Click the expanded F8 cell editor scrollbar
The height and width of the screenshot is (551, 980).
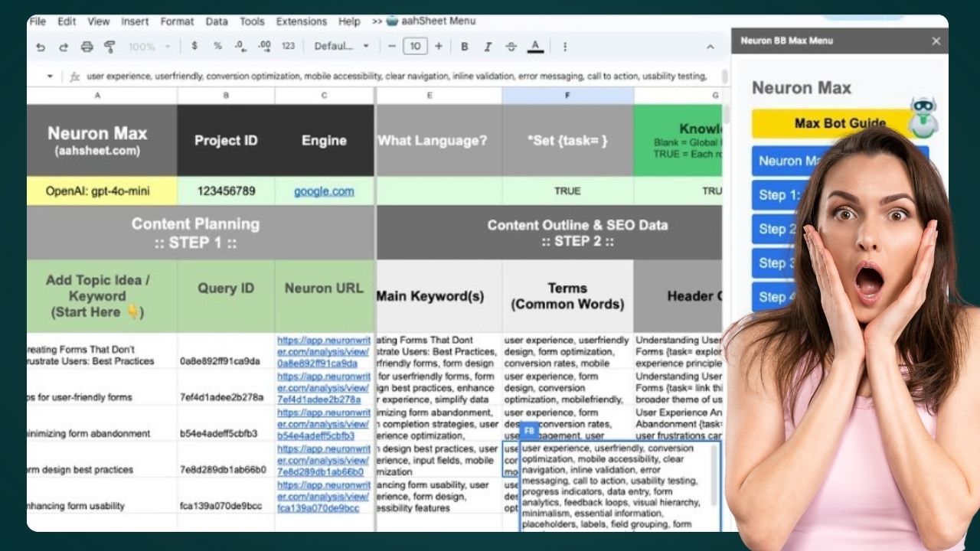pos(715,474)
